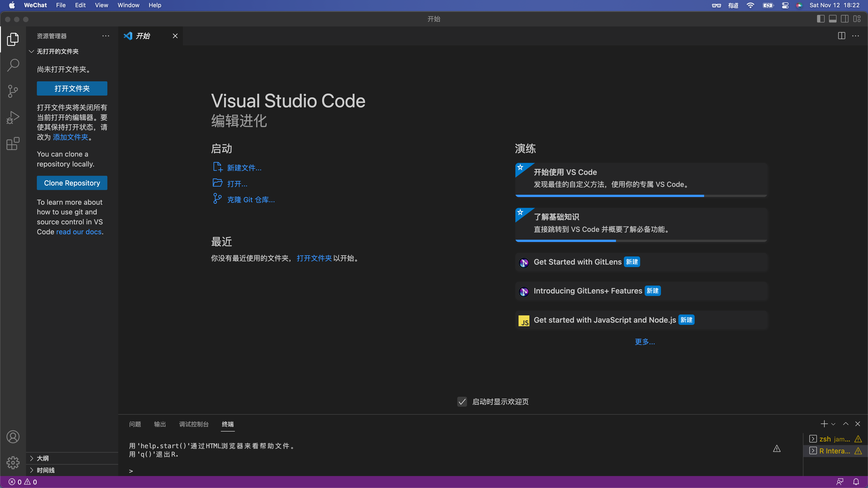The width and height of the screenshot is (868, 488).
Task: Open the Source Control view
Action: tap(13, 91)
